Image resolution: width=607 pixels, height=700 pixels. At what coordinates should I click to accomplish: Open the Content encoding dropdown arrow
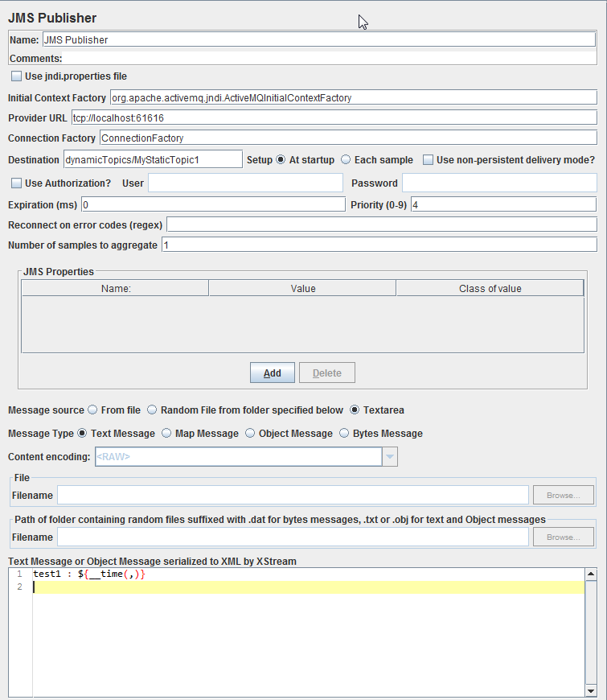tap(389, 457)
